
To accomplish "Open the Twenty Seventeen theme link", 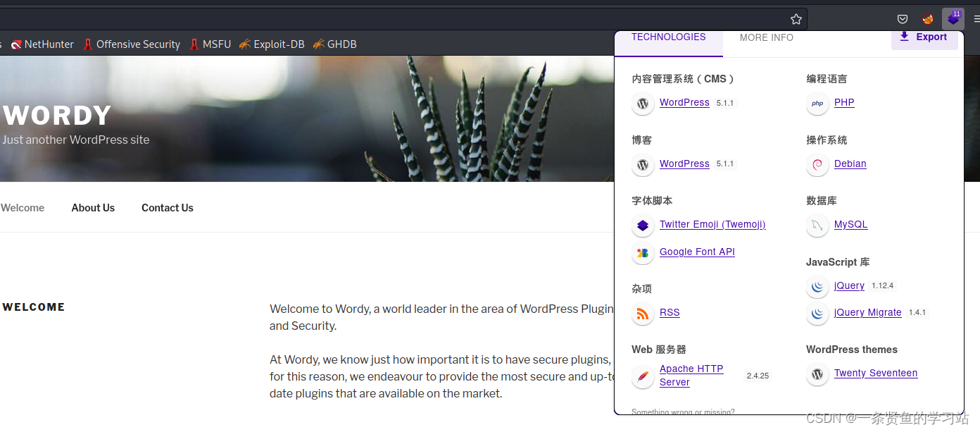I will pos(876,373).
